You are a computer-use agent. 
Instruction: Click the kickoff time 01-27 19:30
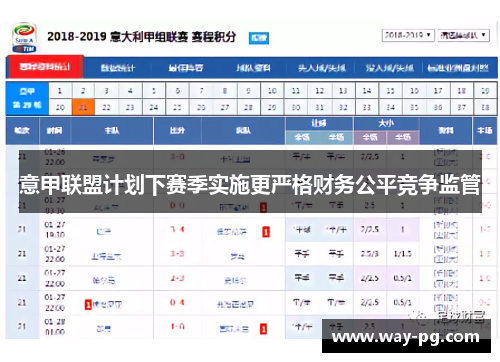[55, 230]
